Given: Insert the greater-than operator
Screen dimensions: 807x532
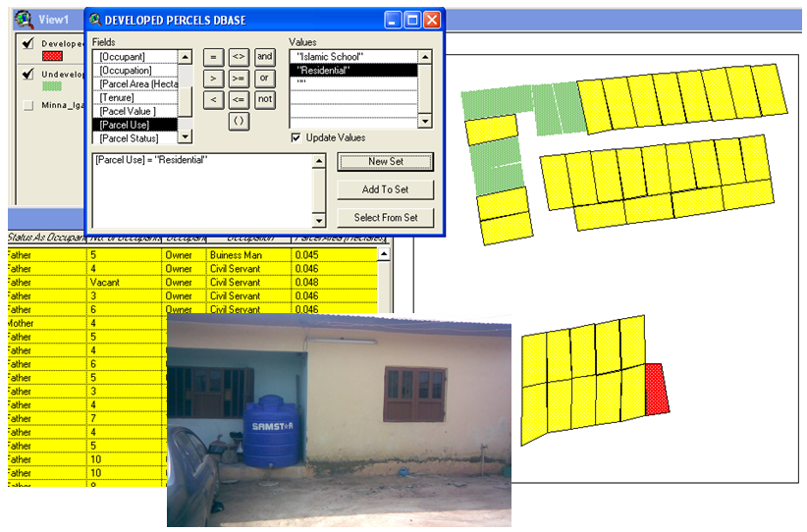Looking at the screenshot, I should click(213, 79).
